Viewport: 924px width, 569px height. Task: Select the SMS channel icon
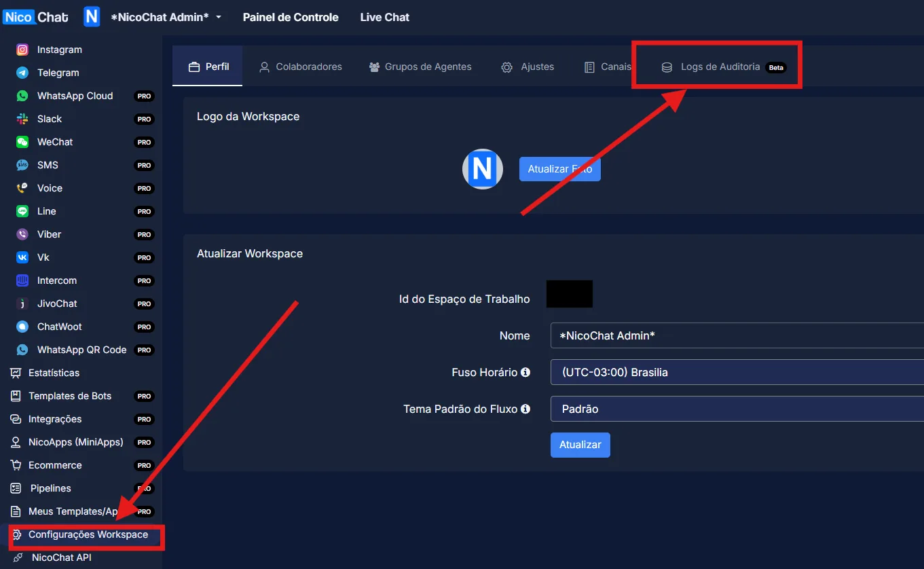click(22, 165)
